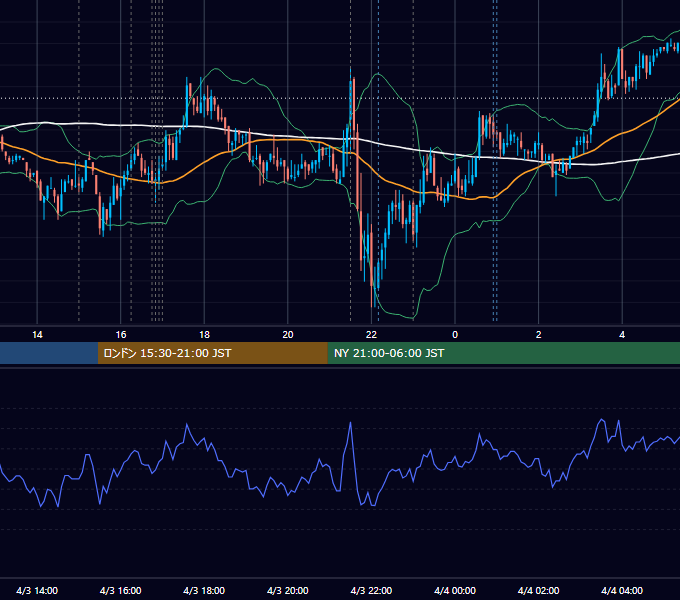The width and height of the screenshot is (680, 600).
Task: Click the 20 hour label on price chart axis
Action: coord(288,335)
